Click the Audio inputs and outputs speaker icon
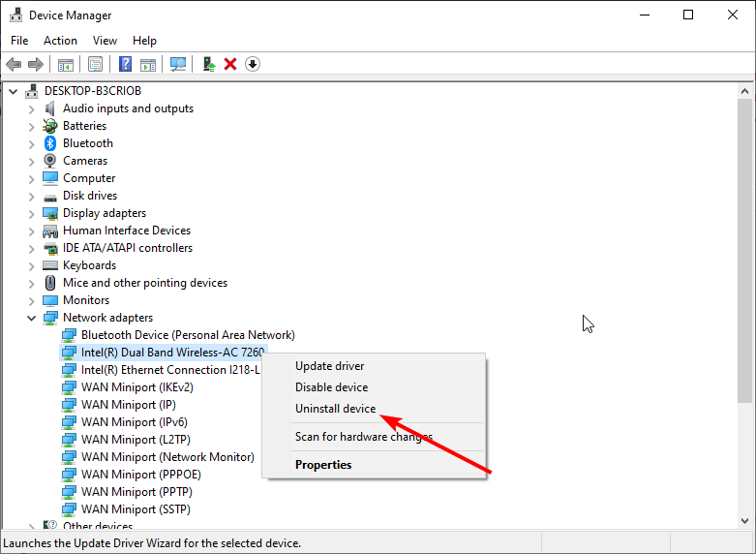This screenshot has width=756, height=554. pyautogui.click(x=50, y=108)
